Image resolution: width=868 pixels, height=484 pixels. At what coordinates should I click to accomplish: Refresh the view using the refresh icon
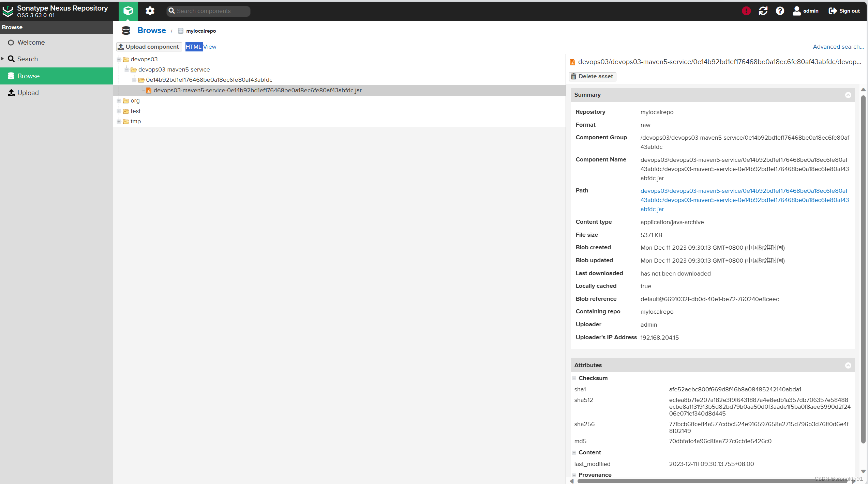coord(763,11)
